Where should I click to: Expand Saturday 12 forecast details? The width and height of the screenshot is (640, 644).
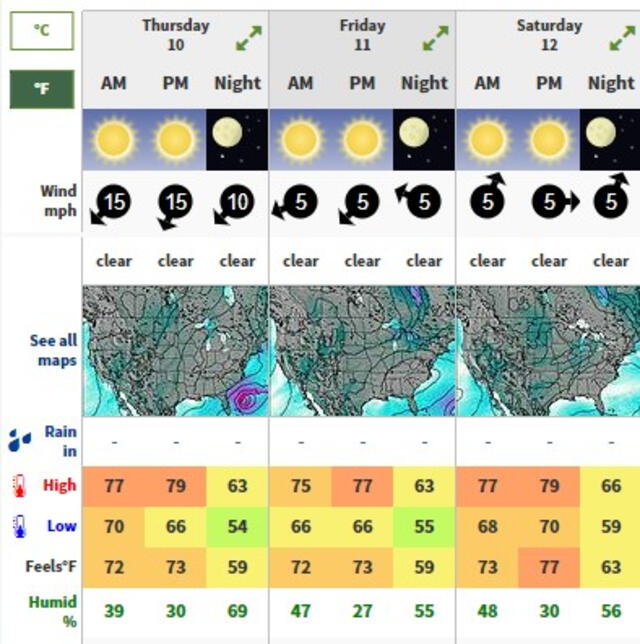[x=623, y=38]
